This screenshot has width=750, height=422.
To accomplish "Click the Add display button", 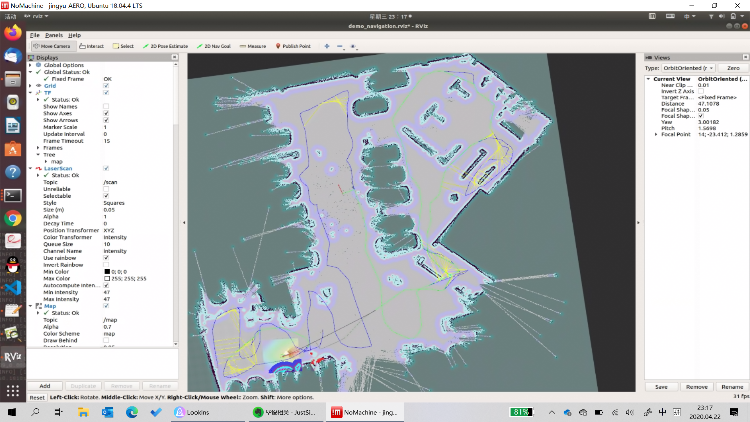I will pos(44,386).
